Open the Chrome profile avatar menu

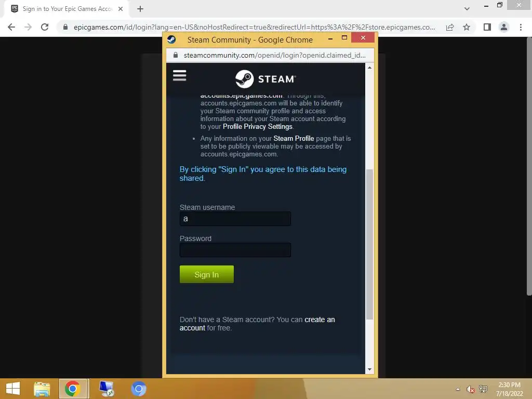click(x=504, y=27)
